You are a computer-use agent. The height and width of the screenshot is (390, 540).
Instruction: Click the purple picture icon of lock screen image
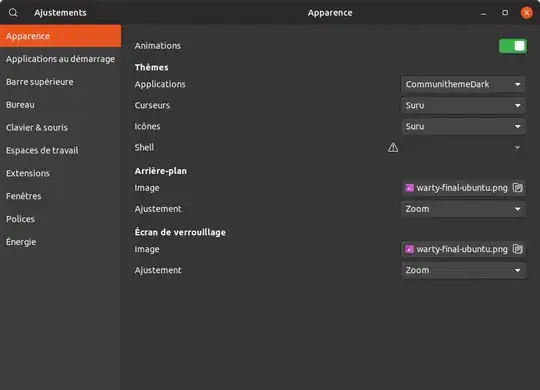(x=409, y=249)
